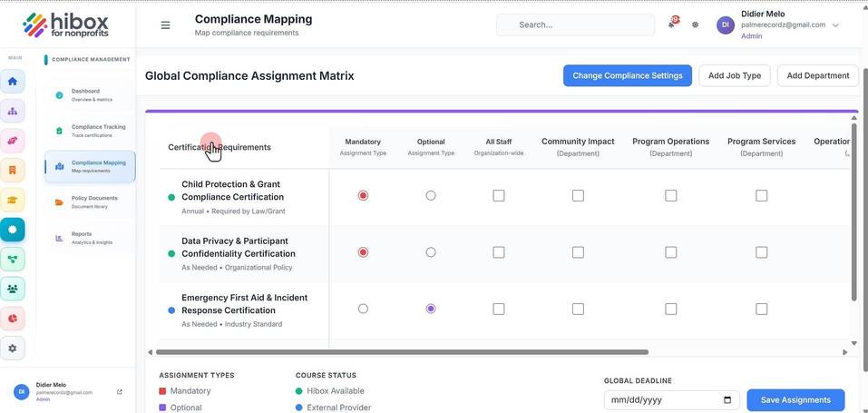Viewport: 868px width, 413px height.
Task: Check All Staff for Data Privacy certification
Action: pyautogui.click(x=499, y=252)
